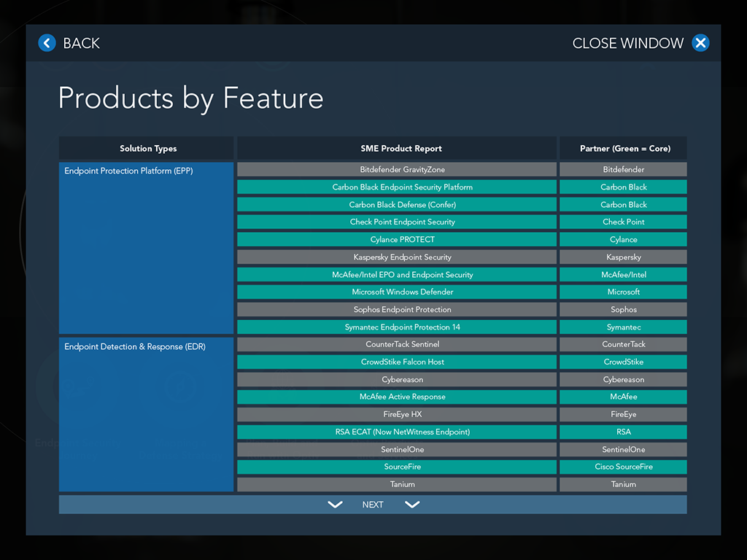Open Sophos Endpoint Protection report
This screenshot has width=747, height=560.
397,309
